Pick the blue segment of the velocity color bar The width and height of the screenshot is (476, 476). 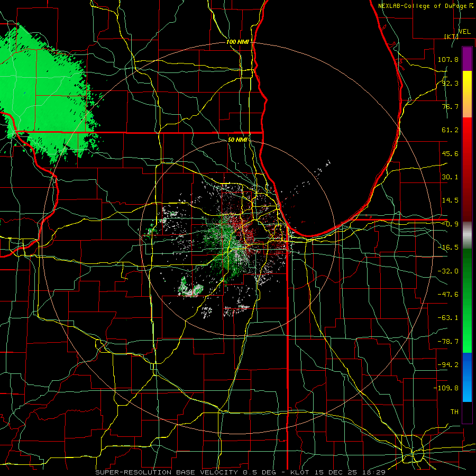(467, 377)
